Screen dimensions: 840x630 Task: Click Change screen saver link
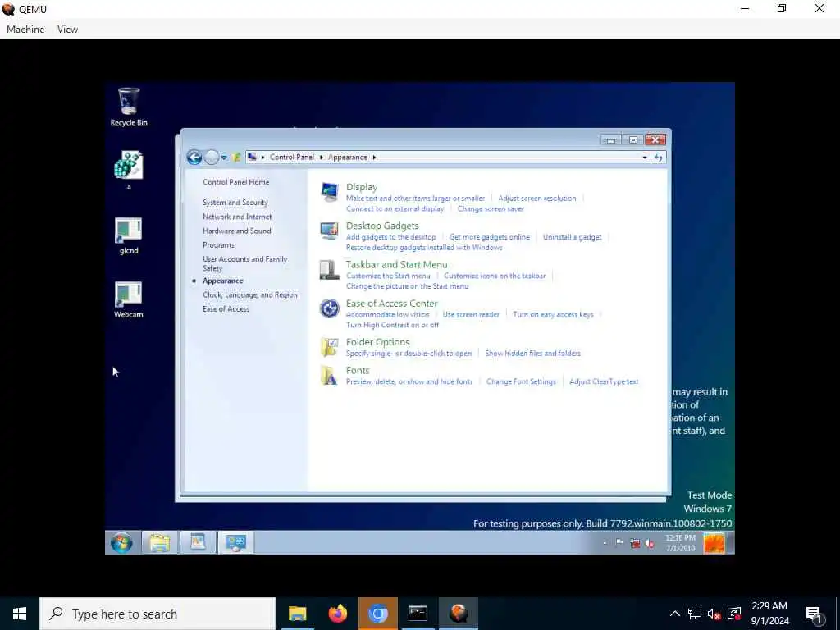(491, 209)
